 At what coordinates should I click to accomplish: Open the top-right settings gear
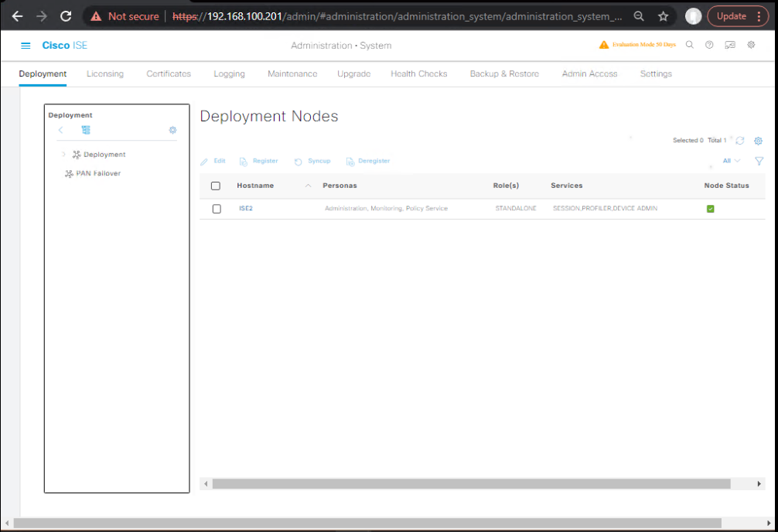(751, 45)
